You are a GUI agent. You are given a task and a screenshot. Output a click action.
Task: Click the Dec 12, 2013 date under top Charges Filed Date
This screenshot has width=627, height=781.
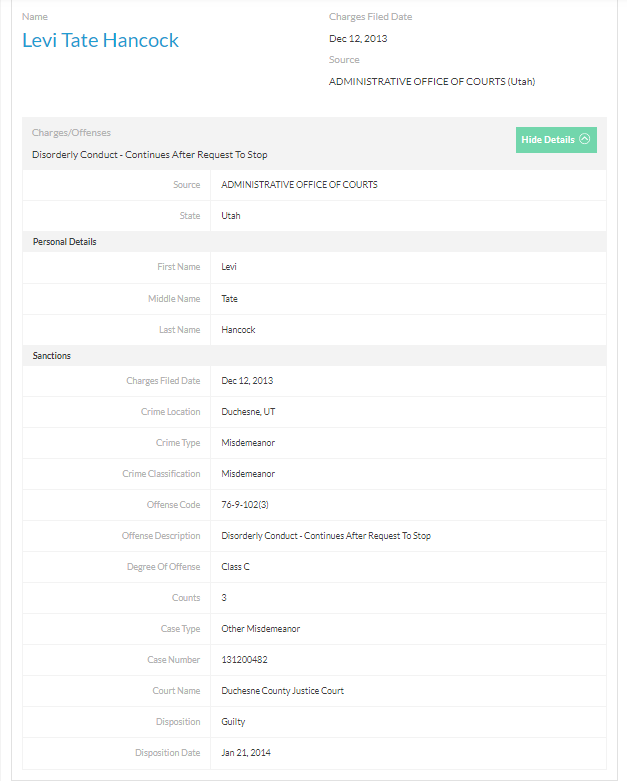click(358, 39)
